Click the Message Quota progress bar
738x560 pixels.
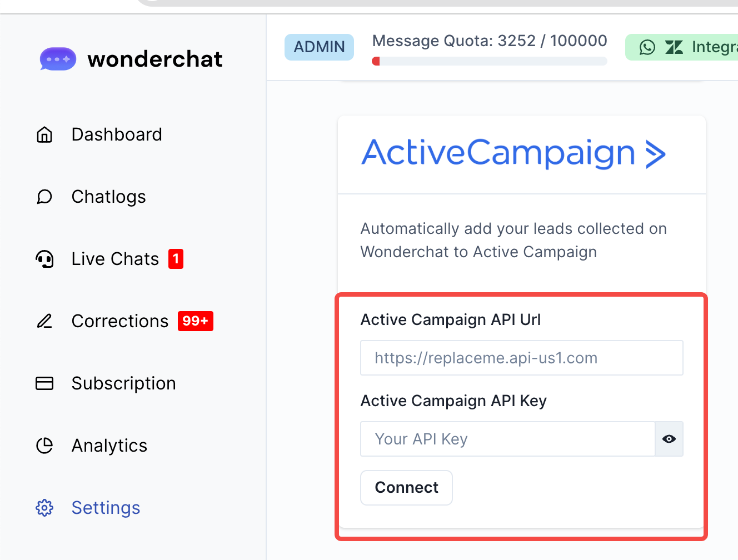tap(490, 61)
